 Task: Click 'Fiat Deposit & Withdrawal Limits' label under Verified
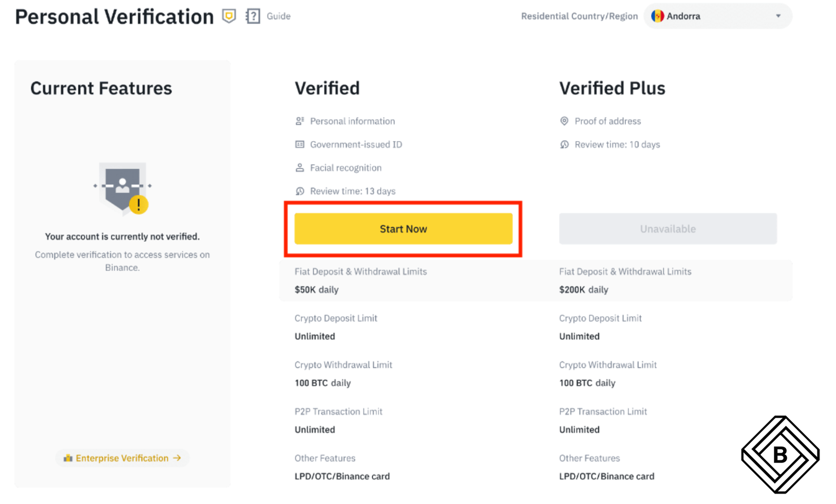[x=360, y=272]
